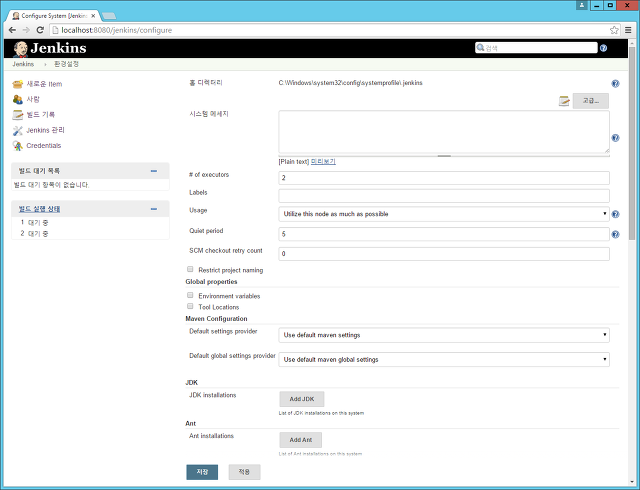Open help for Quiet period
The width and height of the screenshot is (640, 490).
pos(615,234)
